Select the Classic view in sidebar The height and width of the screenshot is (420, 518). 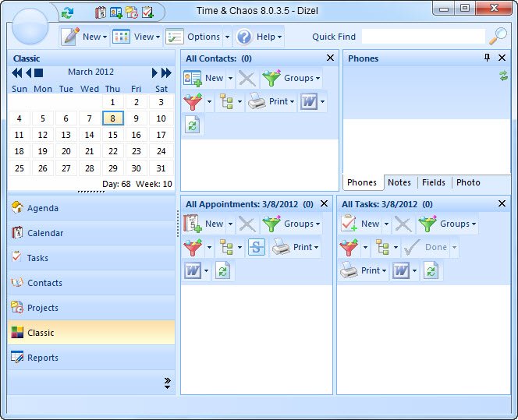[91, 333]
